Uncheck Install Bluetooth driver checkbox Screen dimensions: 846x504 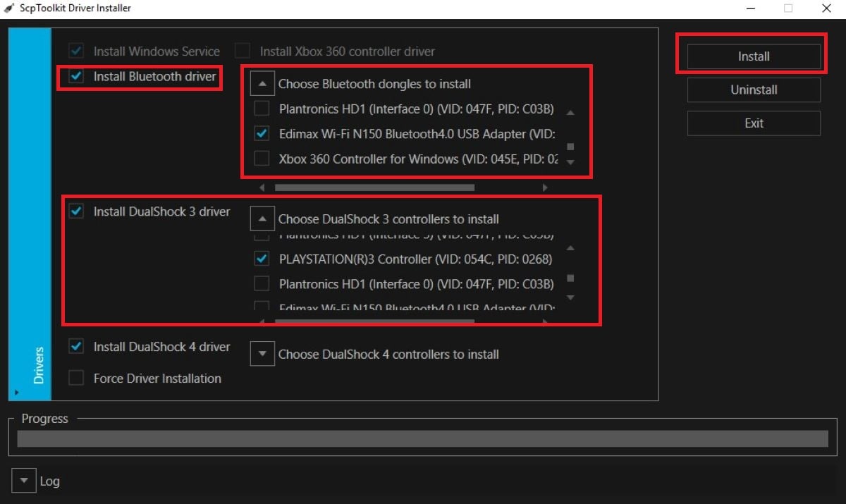click(77, 76)
